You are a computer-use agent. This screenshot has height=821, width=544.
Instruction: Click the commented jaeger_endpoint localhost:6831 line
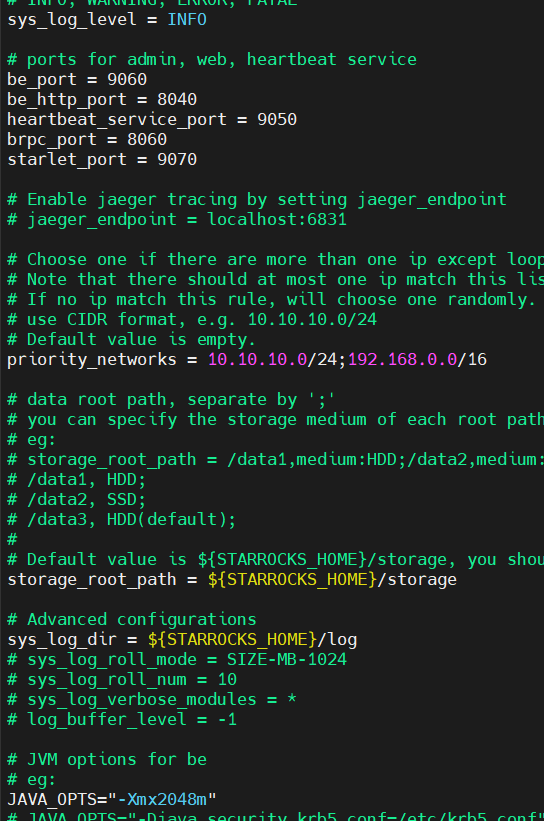pyautogui.click(x=177, y=219)
